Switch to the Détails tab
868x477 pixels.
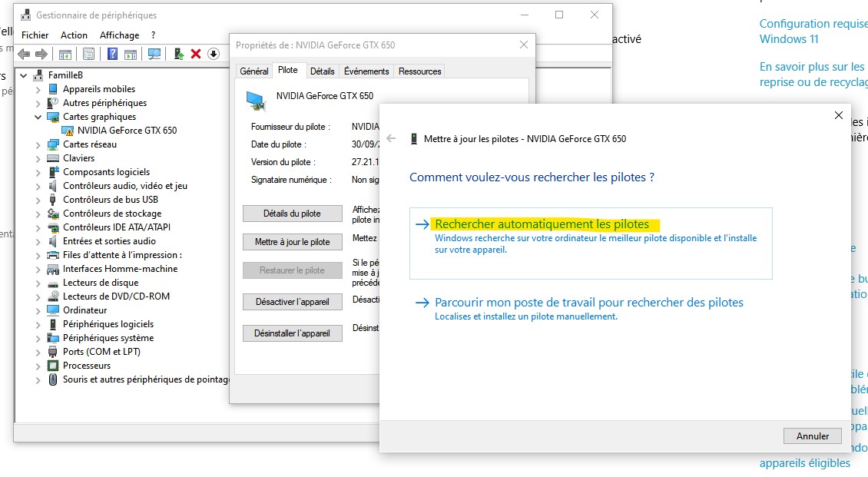coord(322,71)
